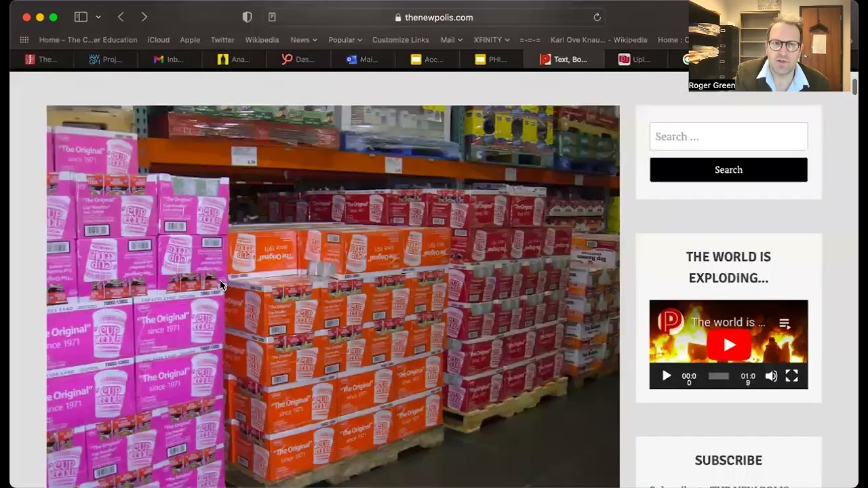
Task: Open the Wikipedia bookmark
Action: [x=262, y=40]
